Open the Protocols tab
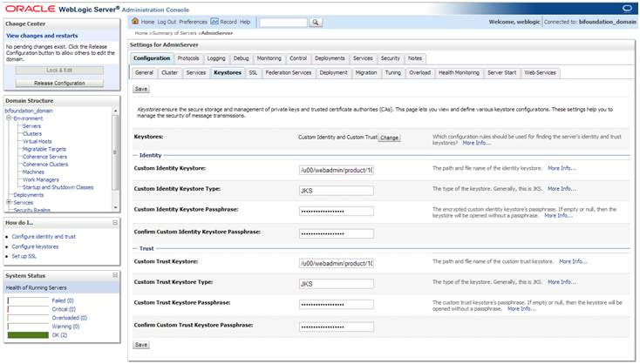 tap(188, 58)
